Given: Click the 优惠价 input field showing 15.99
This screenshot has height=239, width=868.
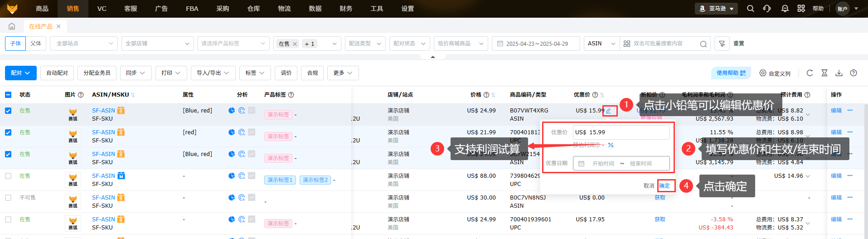Looking at the screenshot, I should (x=621, y=132).
